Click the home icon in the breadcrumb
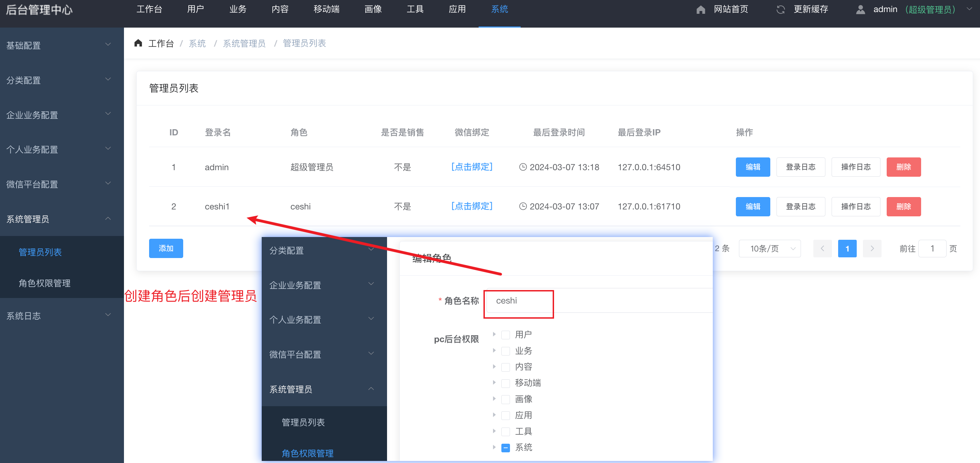This screenshot has width=980, height=463. pyautogui.click(x=138, y=43)
